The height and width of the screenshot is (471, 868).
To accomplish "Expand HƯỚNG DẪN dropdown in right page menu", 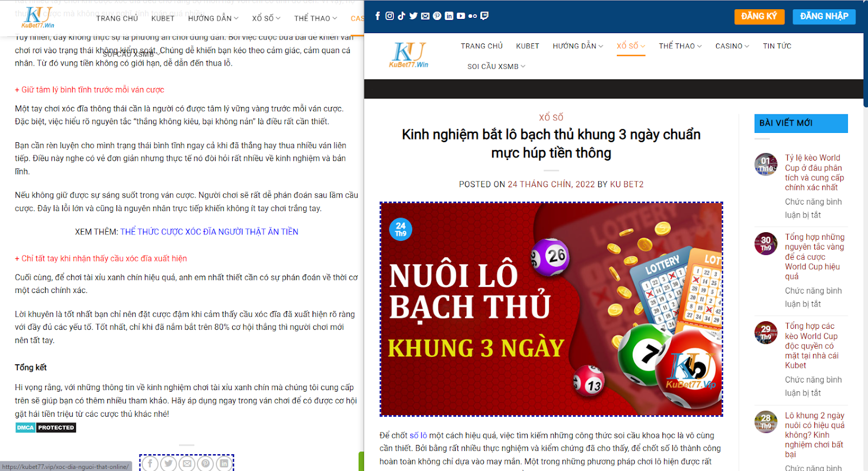I will coord(578,46).
